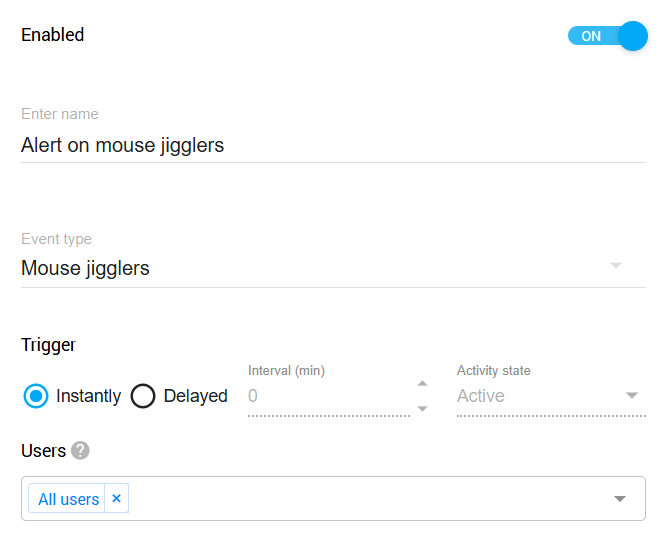This screenshot has width=671, height=534.
Task: Click the 'Users' section label
Action: (43, 451)
